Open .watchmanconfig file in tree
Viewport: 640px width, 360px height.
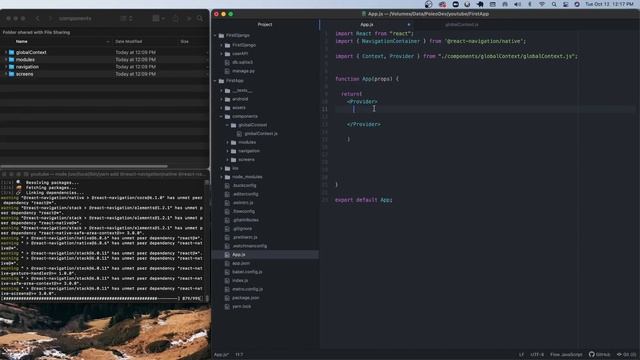249,246
